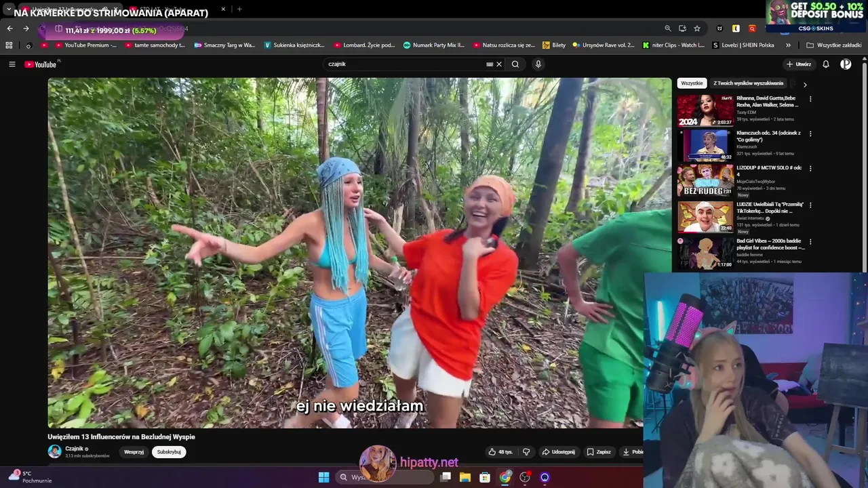Go forward with browser forward arrow
Image resolution: width=868 pixels, height=488 pixels.
pyautogui.click(x=26, y=28)
